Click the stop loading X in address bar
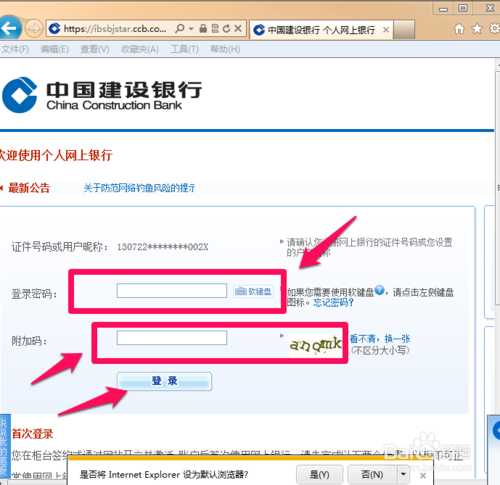500x485 pixels. point(238,29)
